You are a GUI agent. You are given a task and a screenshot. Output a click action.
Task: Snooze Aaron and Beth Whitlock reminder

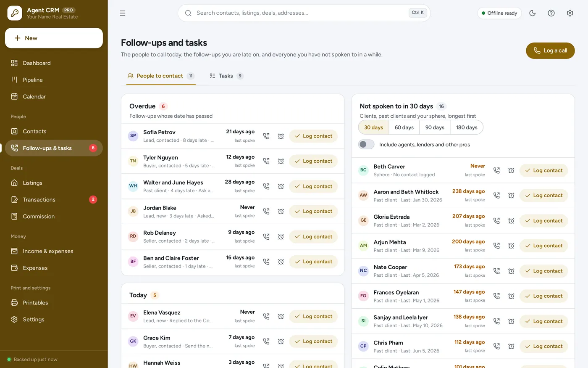pyautogui.click(x=511, y=196)
